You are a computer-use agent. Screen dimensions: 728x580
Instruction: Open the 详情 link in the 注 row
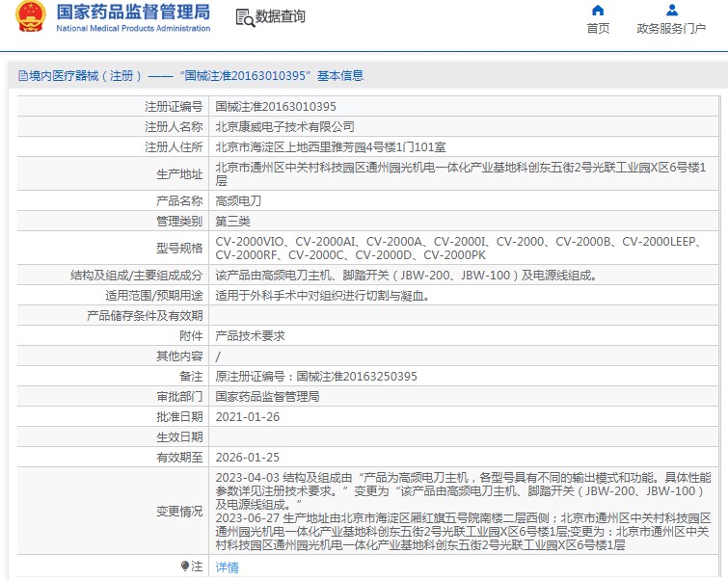[x=226, y=567]
